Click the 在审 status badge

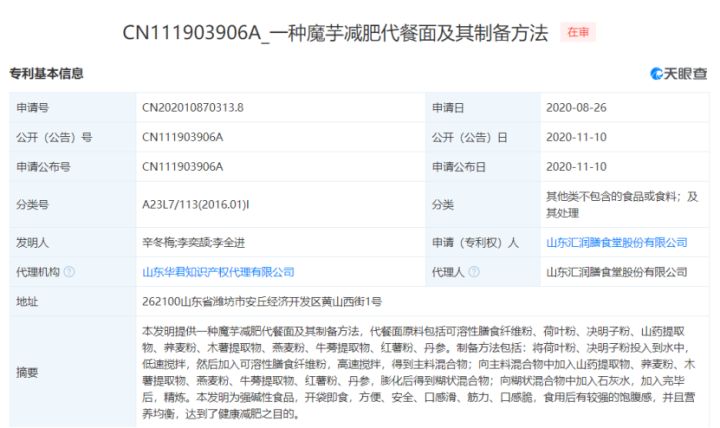[578, 33]
